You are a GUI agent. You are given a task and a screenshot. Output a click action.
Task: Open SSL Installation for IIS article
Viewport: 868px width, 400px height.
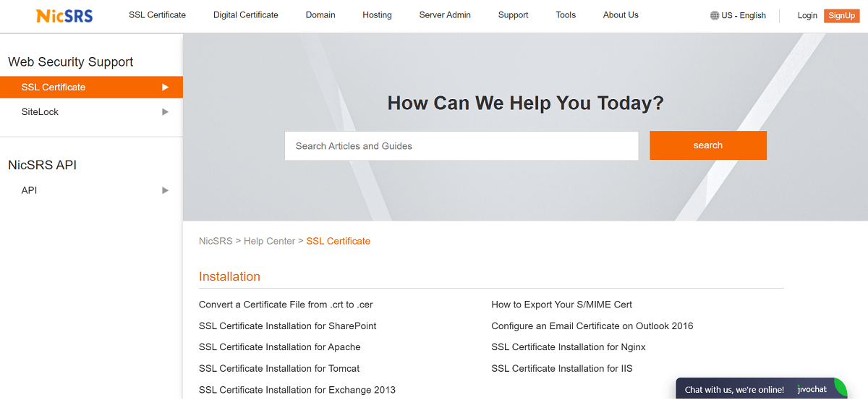coord(562,369)
